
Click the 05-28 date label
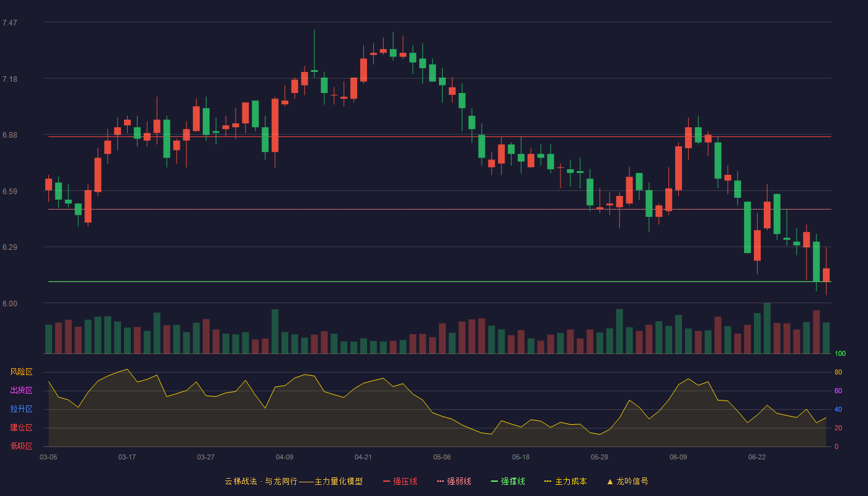click(x=600, y=457)
